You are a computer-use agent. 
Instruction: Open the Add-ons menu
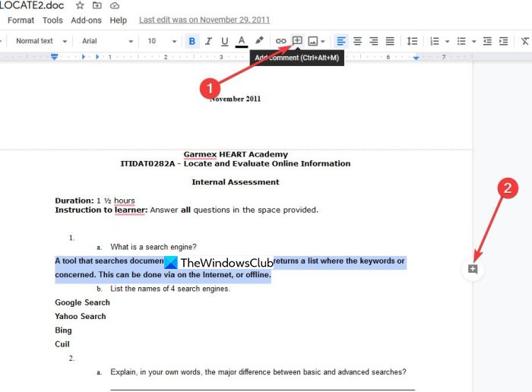coord(86,21)
